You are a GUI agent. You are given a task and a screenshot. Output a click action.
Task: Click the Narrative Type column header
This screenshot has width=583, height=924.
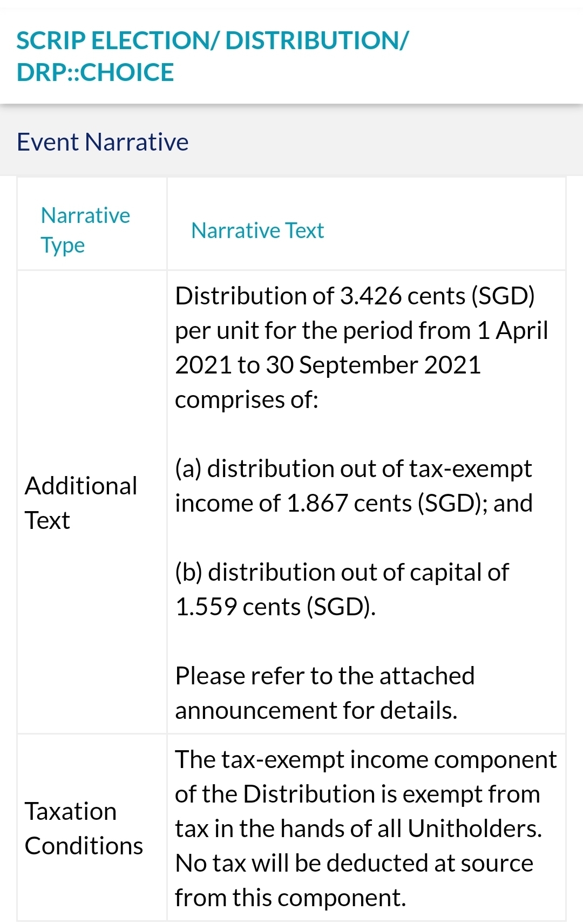[x=85, y=230]
